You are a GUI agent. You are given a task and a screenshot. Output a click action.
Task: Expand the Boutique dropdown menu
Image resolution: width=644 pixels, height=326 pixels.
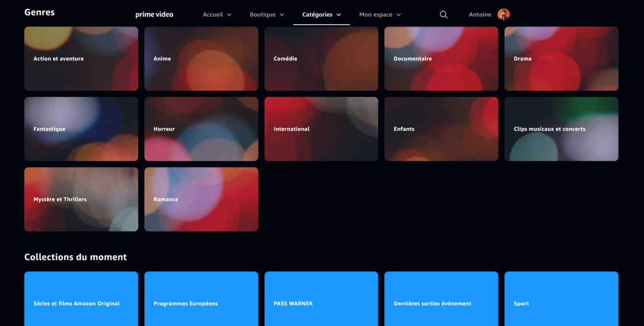click(267, 15)
